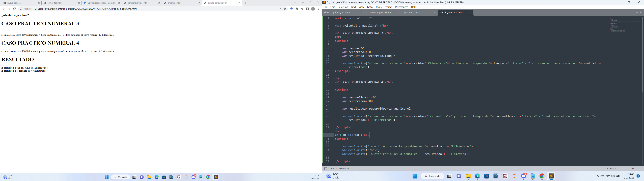The height and width of the screenshot is (181, 644).
Task: View site information icon beside 'Archivo'
Action: pyautogui.click(x=21, y=9)
